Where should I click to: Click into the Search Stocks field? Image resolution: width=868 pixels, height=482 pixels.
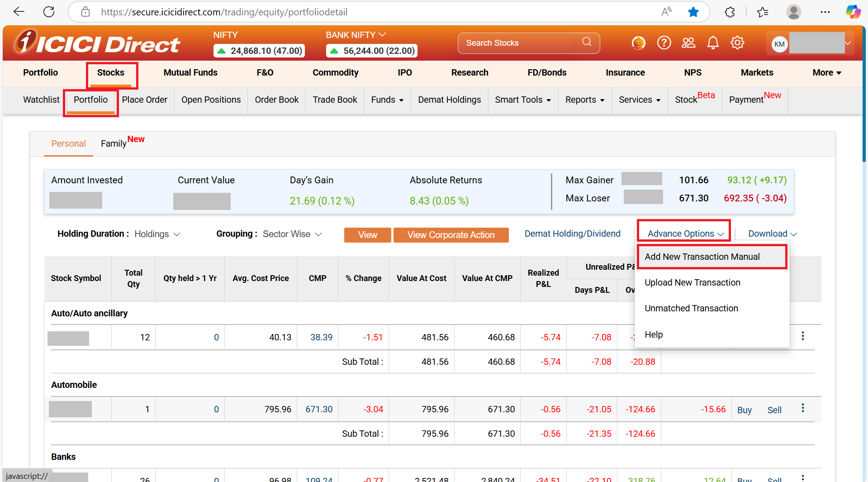(x=520, y=43)
